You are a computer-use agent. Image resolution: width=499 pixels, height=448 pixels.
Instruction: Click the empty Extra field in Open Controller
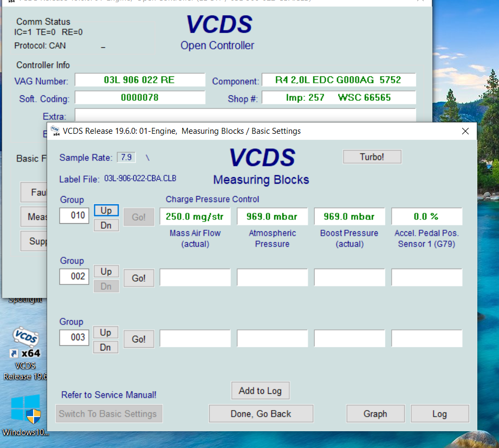pyautogui.click(x=245, y=115)
